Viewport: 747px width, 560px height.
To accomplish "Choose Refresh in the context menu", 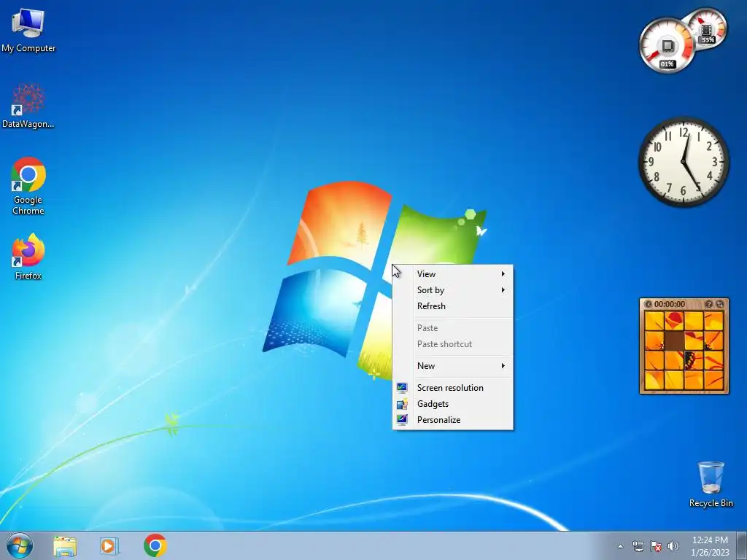I will [452, 306].
